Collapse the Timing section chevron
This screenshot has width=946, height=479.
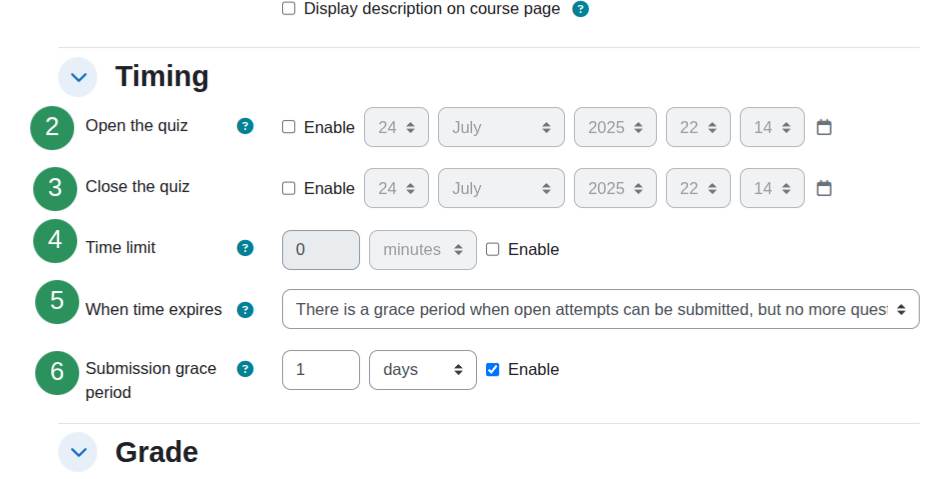point(78,77)
